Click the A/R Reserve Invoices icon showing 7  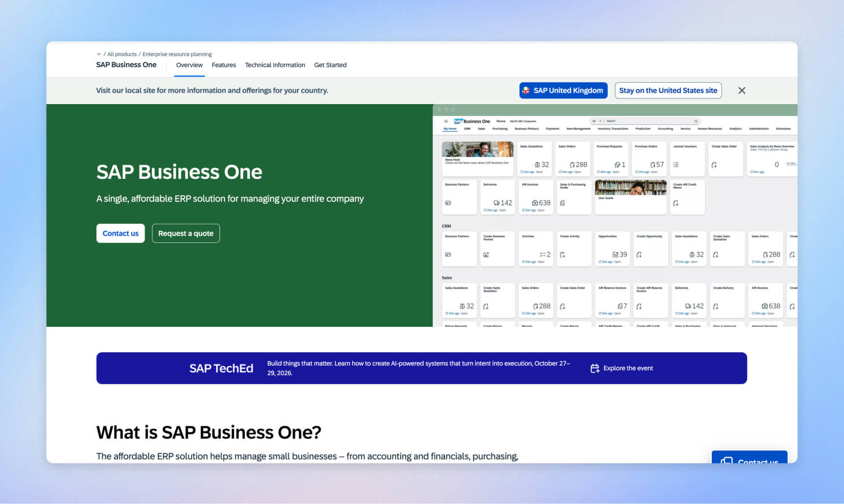click(x=620, y=307)
